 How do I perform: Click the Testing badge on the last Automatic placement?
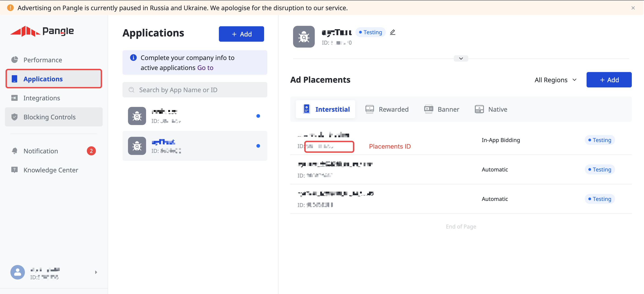tap(599, 199)
